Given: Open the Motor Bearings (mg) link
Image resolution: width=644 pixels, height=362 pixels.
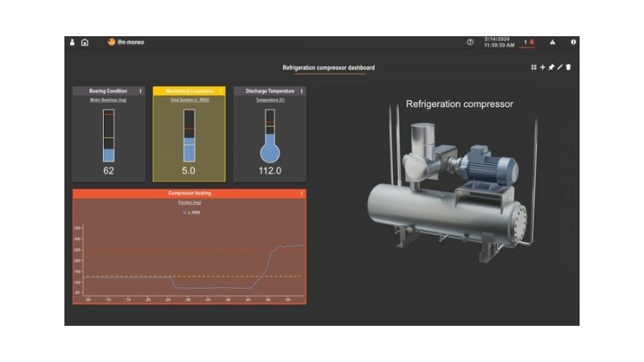Looking at the screenshot, I should pos(109,100).
